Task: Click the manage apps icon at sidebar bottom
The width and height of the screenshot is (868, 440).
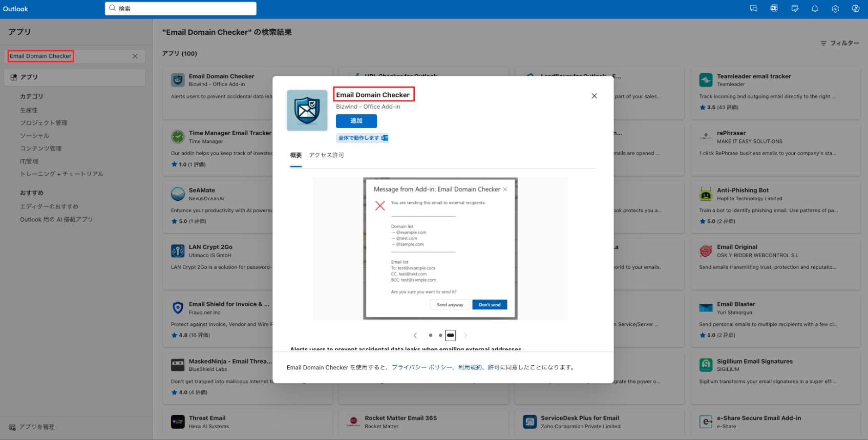Action: 12,427
